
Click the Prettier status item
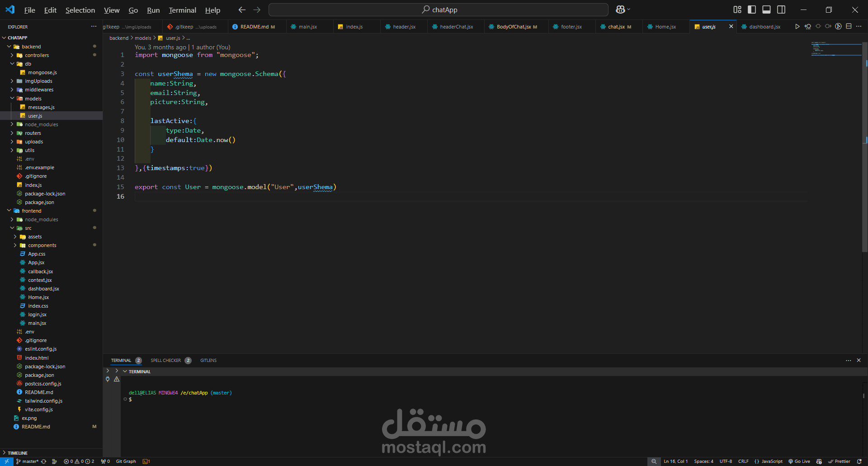tap(839, 461)
